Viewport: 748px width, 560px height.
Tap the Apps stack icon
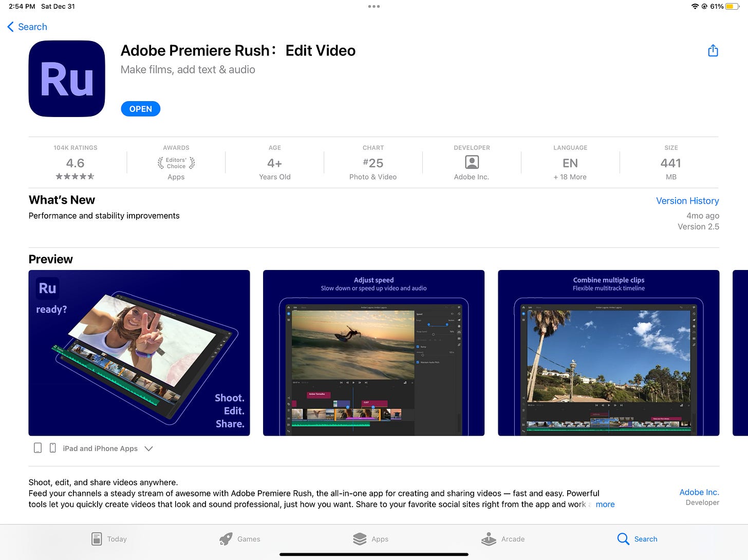360,539
